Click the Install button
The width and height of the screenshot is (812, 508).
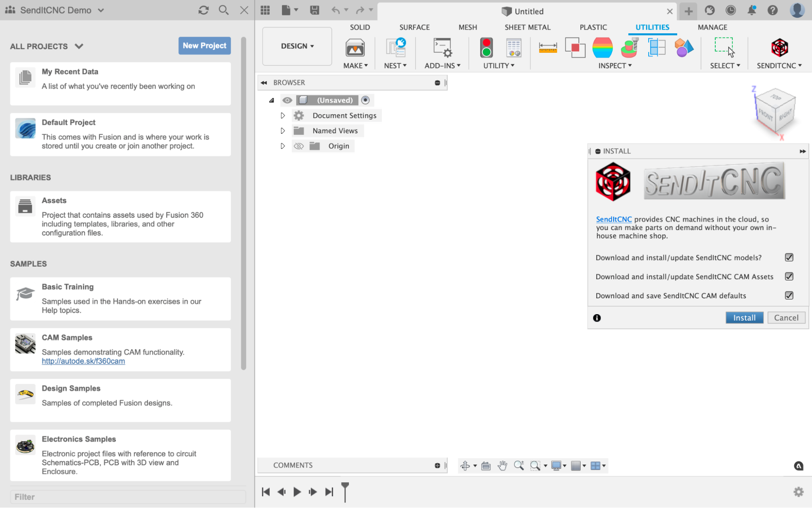744,318
